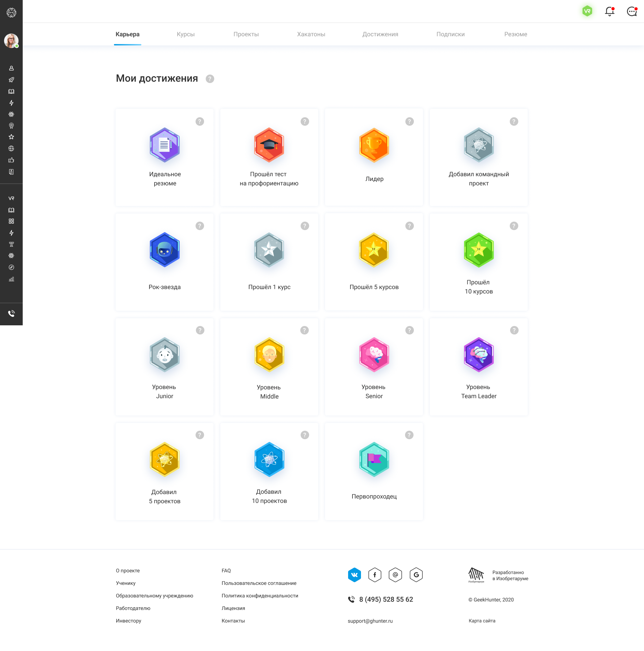Click the rocket icon in the sidebar
644x651 pixels.
[11, 80]
